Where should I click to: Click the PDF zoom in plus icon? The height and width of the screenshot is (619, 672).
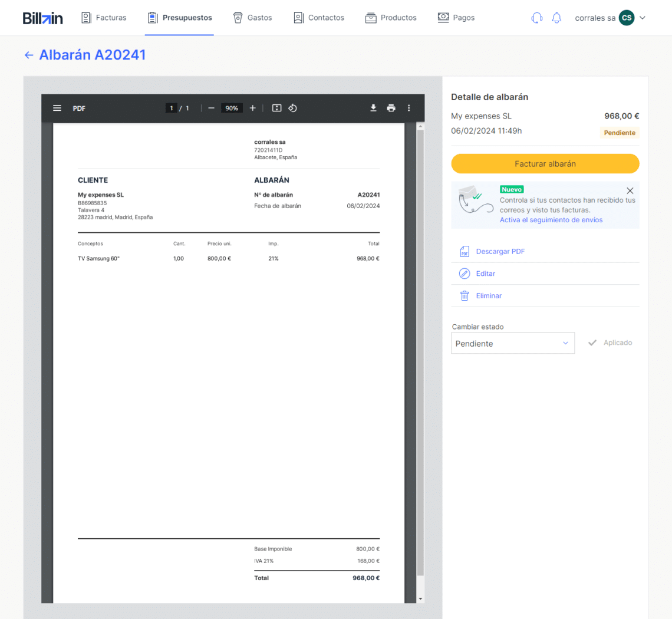click(253, 108)
